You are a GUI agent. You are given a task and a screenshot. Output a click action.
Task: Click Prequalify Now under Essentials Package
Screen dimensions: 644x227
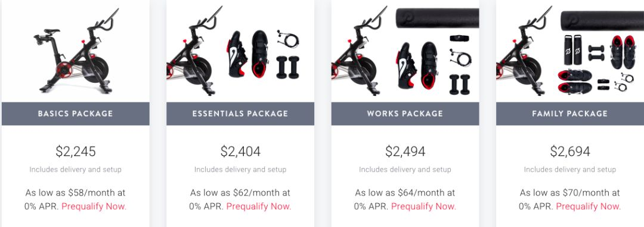(259, 206)
